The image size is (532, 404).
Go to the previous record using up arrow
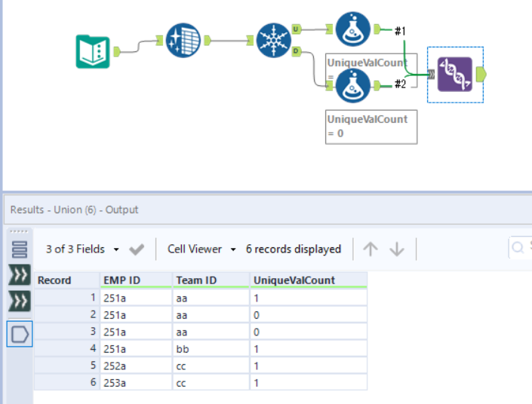point(370,249)
